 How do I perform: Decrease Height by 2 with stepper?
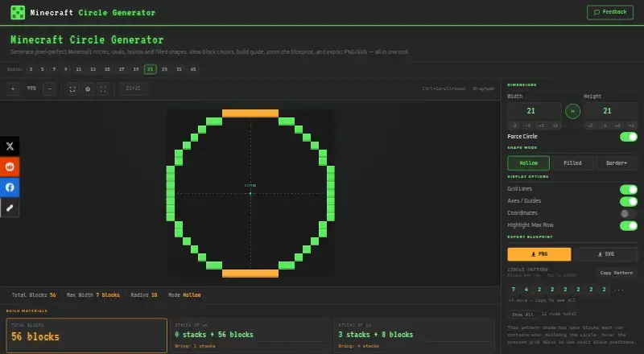590,126
